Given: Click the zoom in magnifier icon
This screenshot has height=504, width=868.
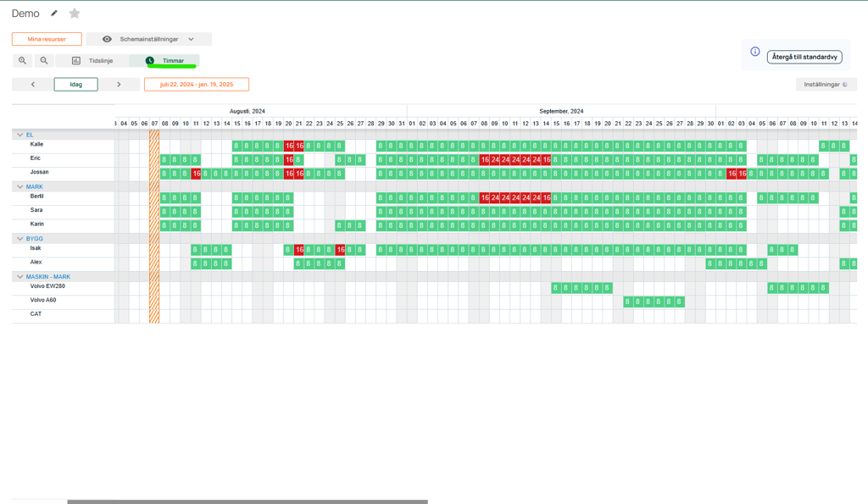Looking at the screenshot, I should coord(23,61).
